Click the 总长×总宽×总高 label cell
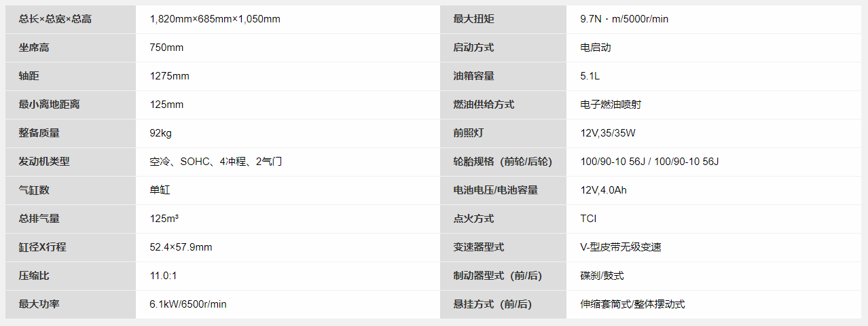The height and width of the screenshot is (326, 868). (x=71, y=19)
